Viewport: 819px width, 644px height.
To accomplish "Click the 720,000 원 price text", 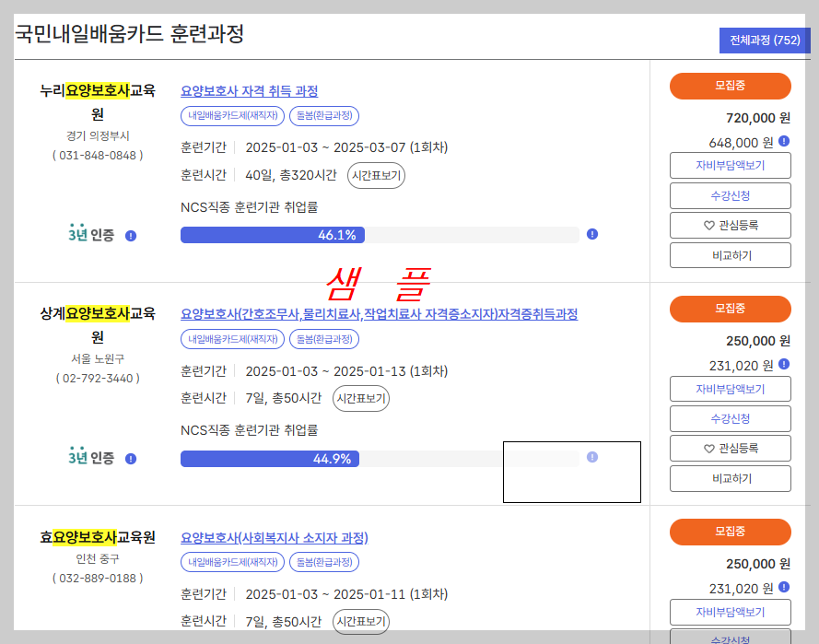I will (758, 118).
